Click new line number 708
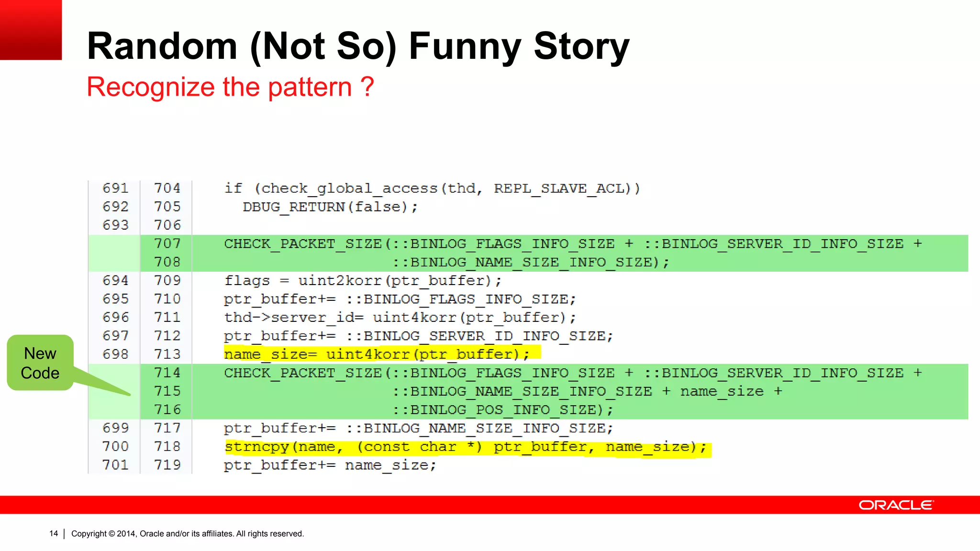980x551 pixels. (167, 263)
